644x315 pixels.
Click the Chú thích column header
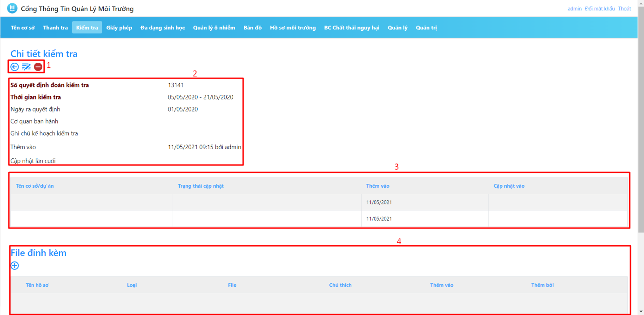pyautogui.click(x=341, y=285)
